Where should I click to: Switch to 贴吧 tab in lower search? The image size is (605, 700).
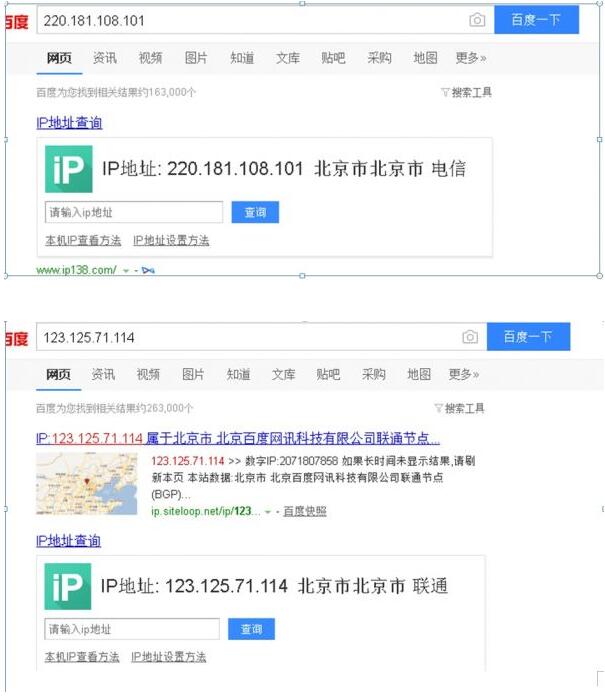328,374
